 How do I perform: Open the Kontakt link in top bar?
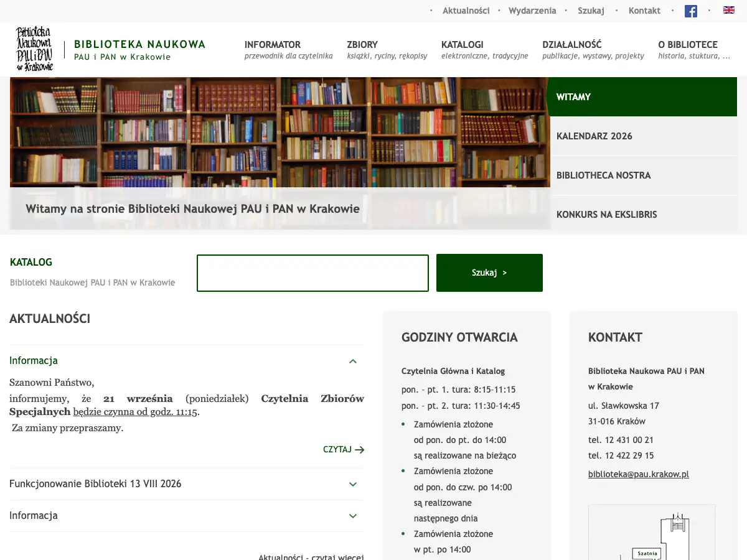(x=644, y=11)
